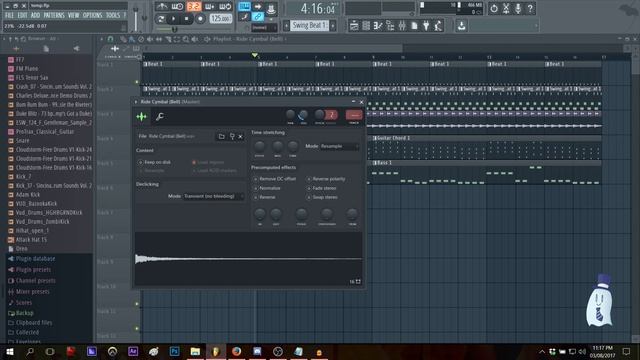
Task: Open the step sequencer channel rack icon
Action: [366, 26]
